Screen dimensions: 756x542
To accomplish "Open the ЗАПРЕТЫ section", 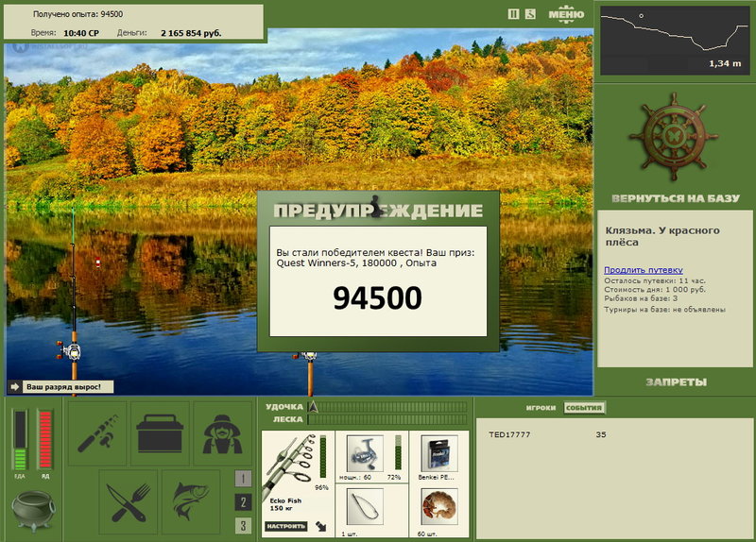I will [676, 382].
